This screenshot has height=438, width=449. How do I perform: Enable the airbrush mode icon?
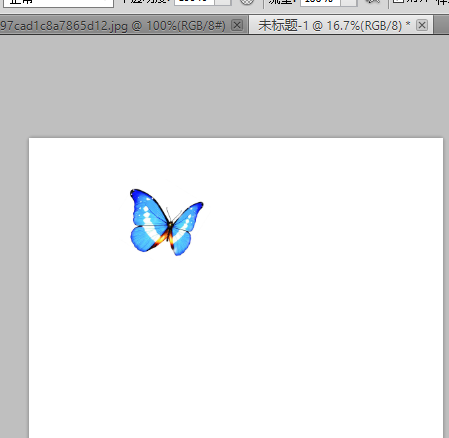click(372, 2)
